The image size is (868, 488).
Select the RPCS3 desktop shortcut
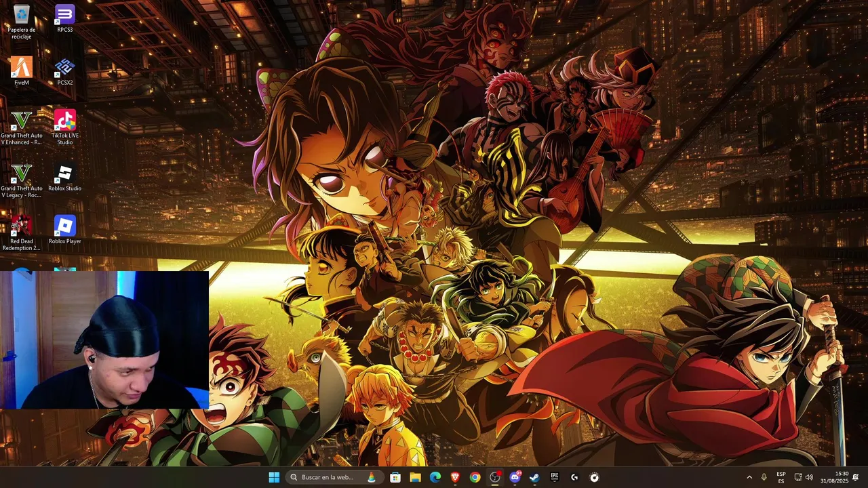65,19
